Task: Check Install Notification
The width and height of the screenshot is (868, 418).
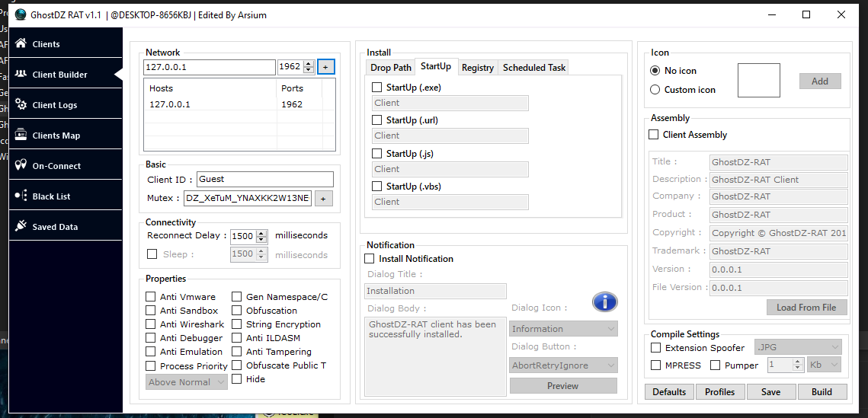Action: [370, 259]
